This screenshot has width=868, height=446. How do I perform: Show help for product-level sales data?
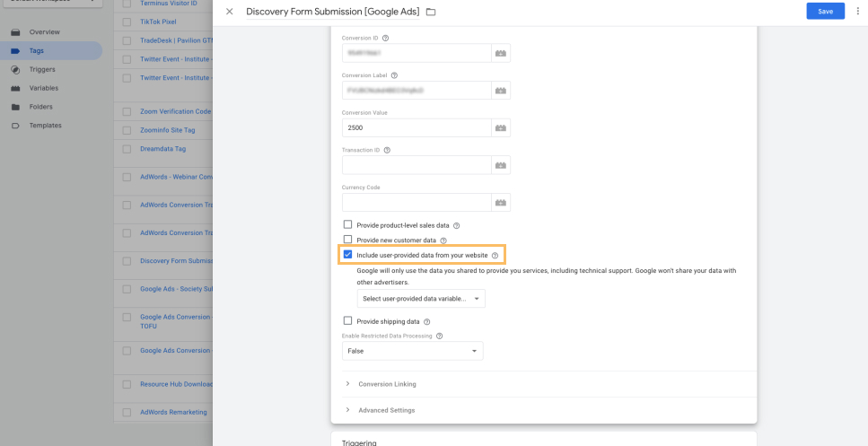click(x=457, y=226)
